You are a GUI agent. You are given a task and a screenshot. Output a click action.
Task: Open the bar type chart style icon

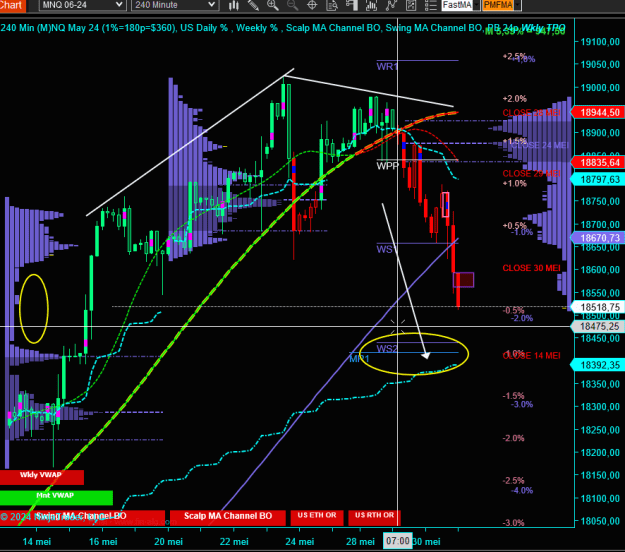pyautogui.click(x=234, y=5)
